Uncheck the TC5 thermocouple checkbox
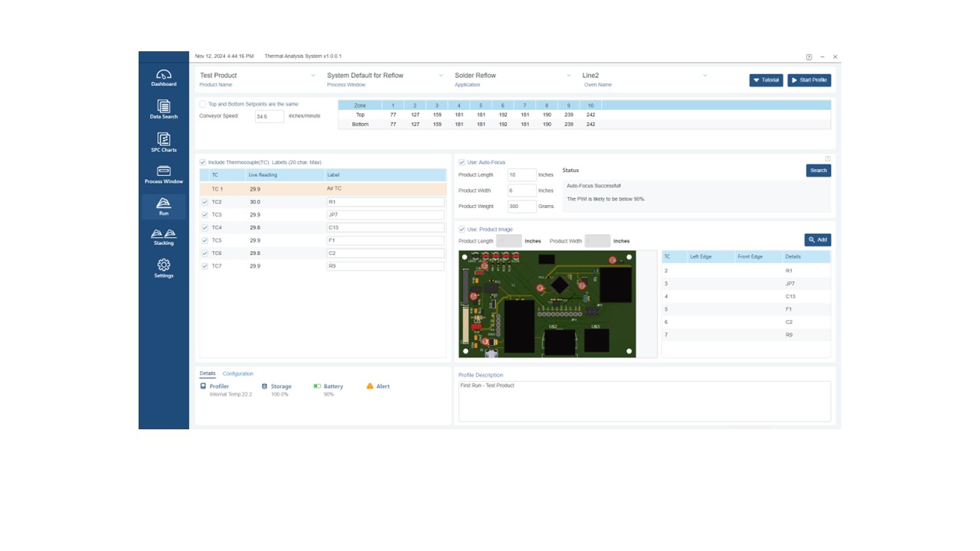This screenshot has width=980, height=551. (204, 239)
